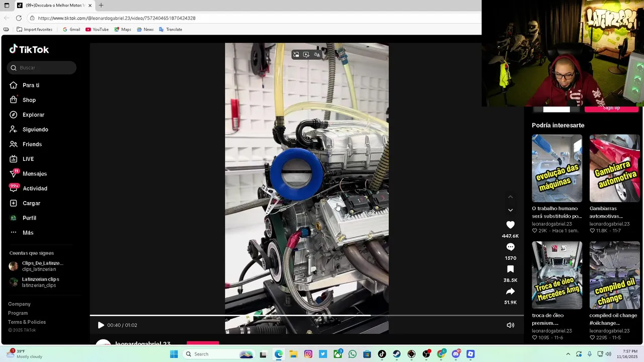The height and width of the screenshot is (362, 644).
Task: Open the compiled oil change thumbnail
Action: (614, 276)
